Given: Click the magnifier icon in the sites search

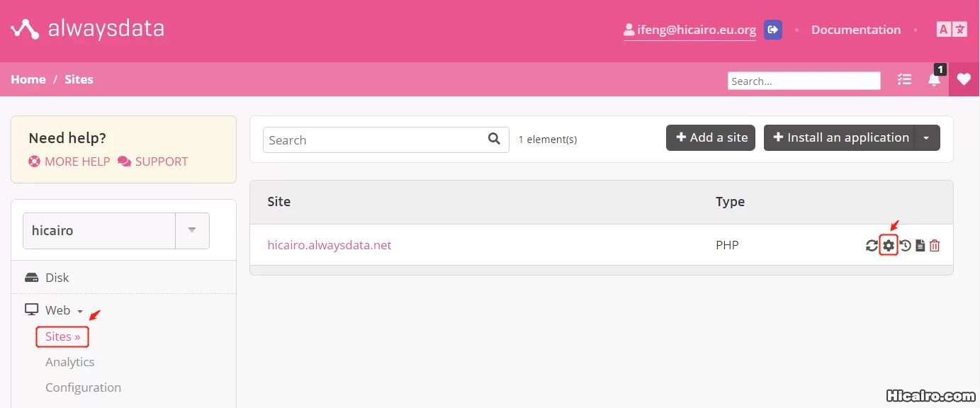Looking at the screenshot, I should [x=494, y=139].
